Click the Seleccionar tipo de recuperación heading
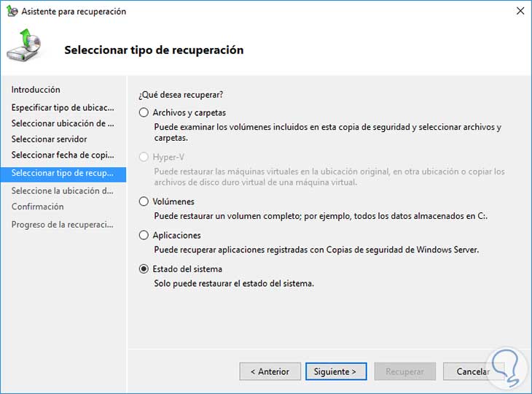The image size is (532, 394). 154,50
